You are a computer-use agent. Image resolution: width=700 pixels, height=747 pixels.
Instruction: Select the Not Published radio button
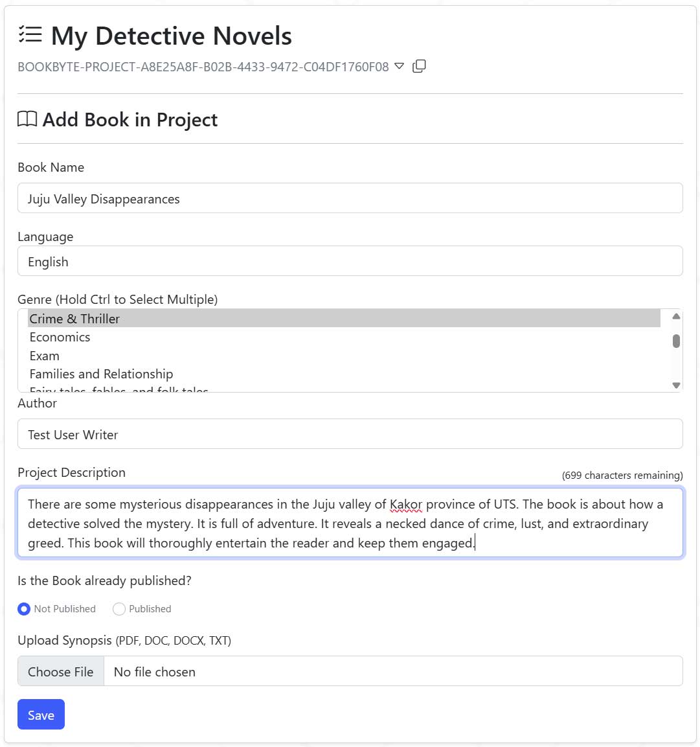(24, 609)
